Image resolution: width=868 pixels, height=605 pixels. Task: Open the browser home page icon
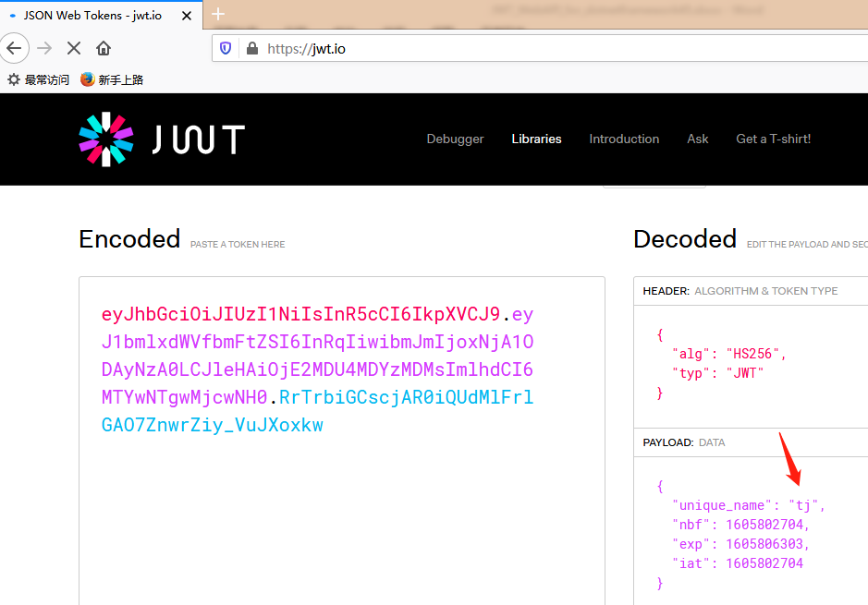(x=104, y=49)
